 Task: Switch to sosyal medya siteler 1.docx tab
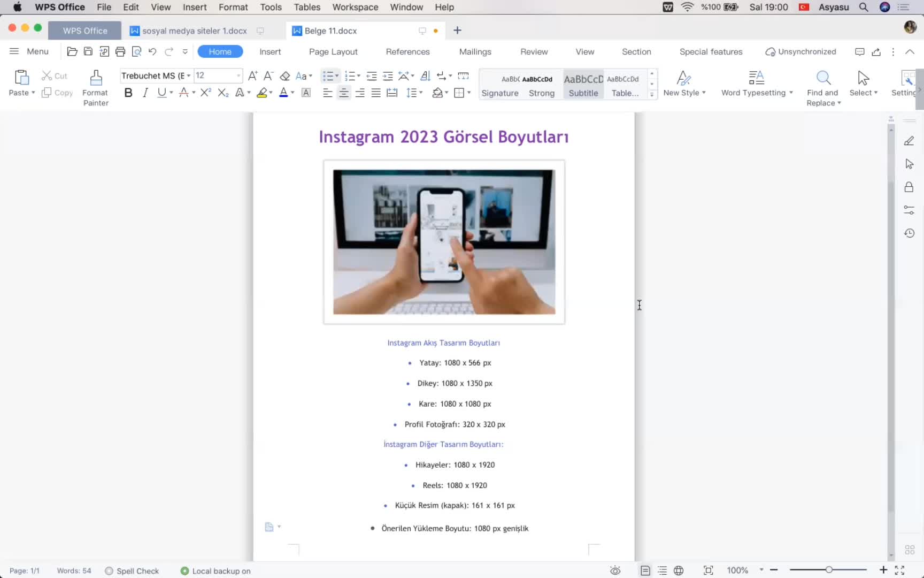click(x=195, y=31)
